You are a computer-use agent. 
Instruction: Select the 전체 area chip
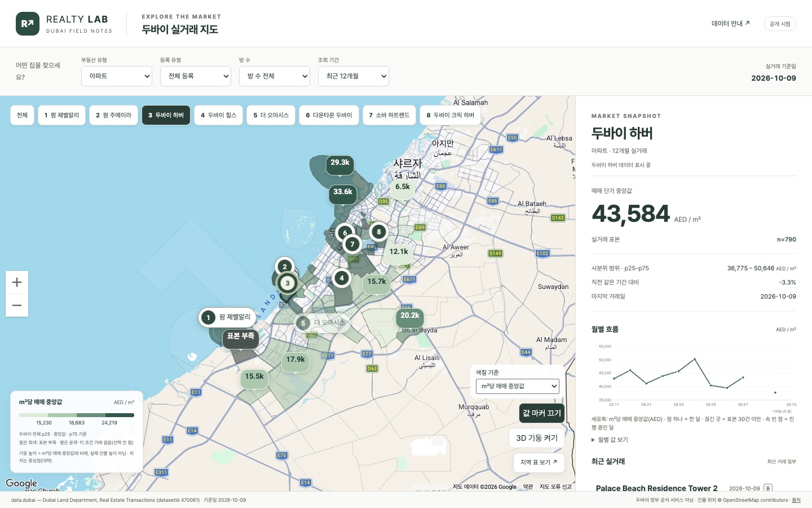pyautogui.click(x=22, y=115)
